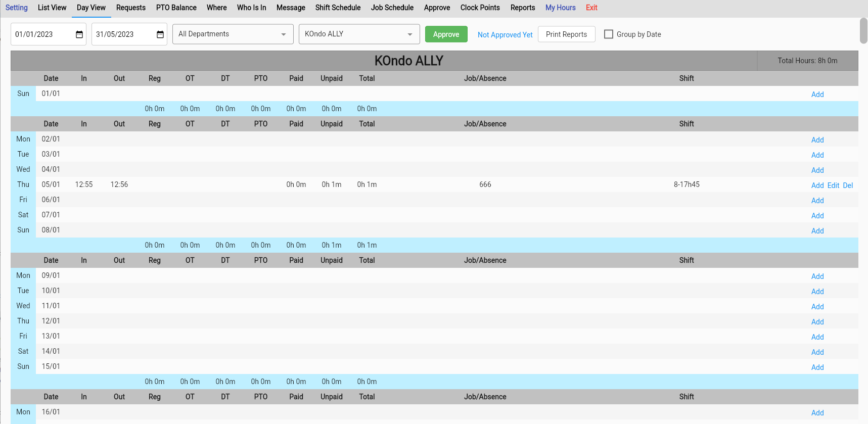Enable the Group by Date checkbox
Viewport: 868px width, 424px height.
[609, 34]
